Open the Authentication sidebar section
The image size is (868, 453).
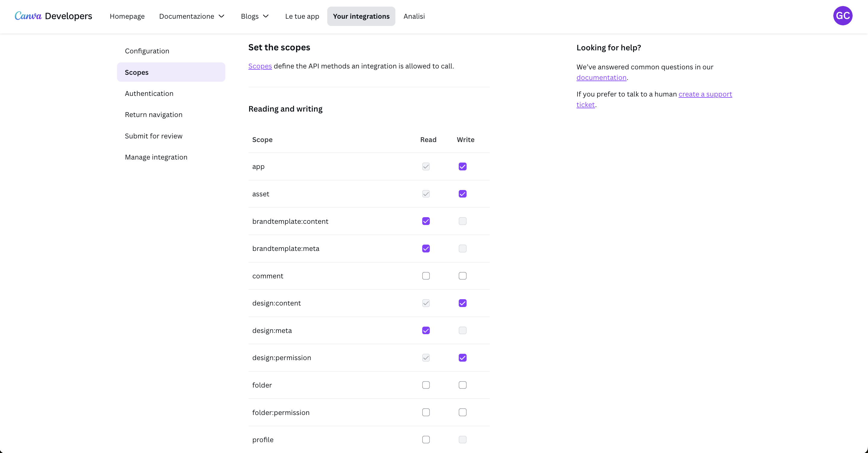tap(171, 93)
